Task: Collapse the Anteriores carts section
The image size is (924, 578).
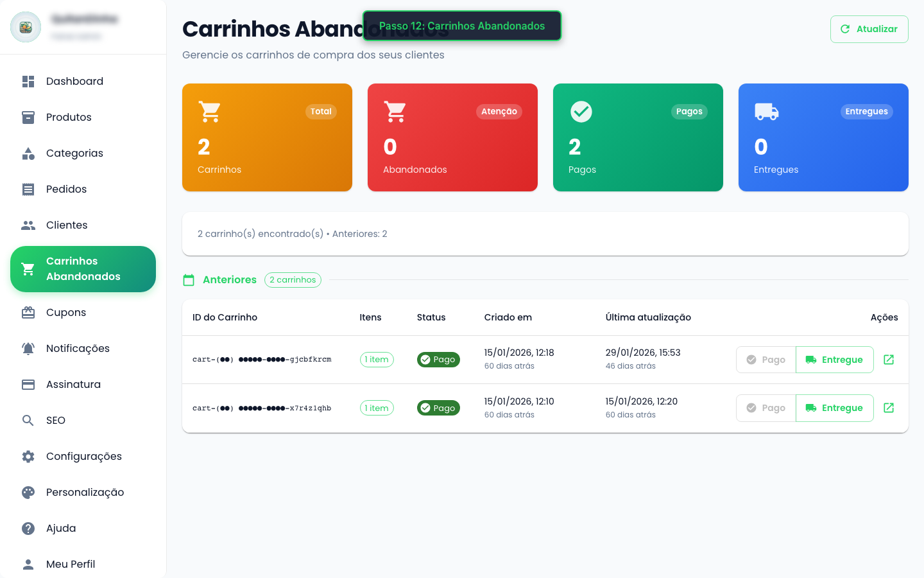Action: click(x=229, y=280)
